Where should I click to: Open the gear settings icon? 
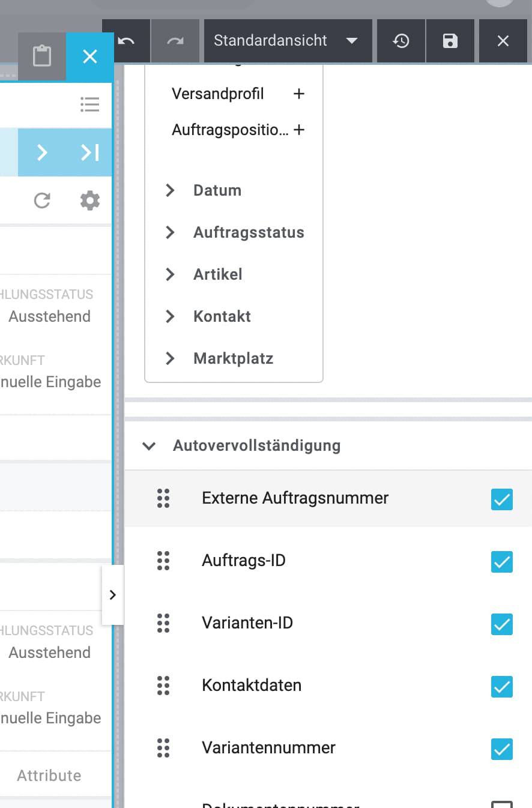click(90, 200)
